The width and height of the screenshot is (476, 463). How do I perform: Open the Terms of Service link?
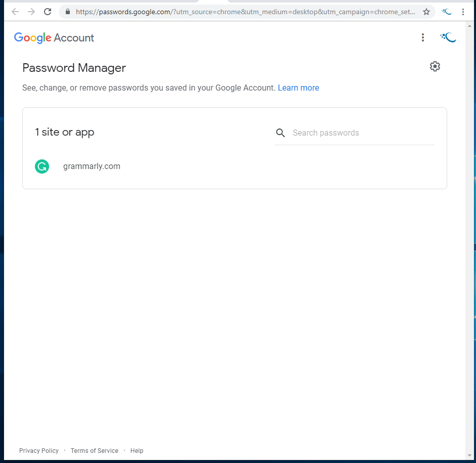tap(95, 451)
